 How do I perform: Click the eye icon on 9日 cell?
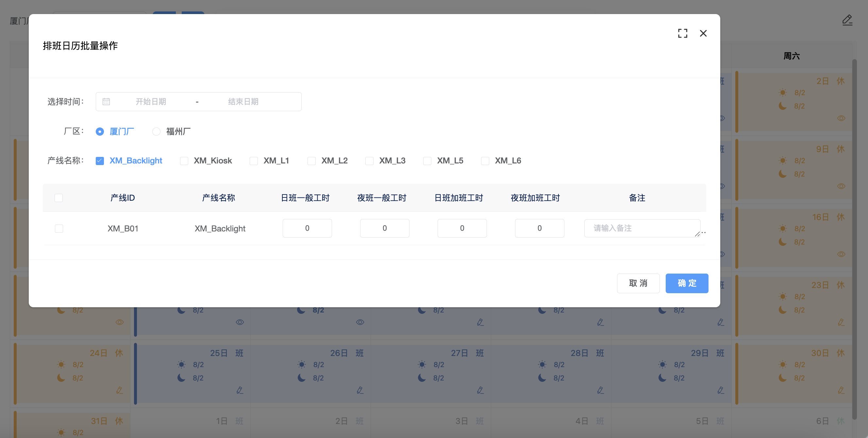coord(841,186)
